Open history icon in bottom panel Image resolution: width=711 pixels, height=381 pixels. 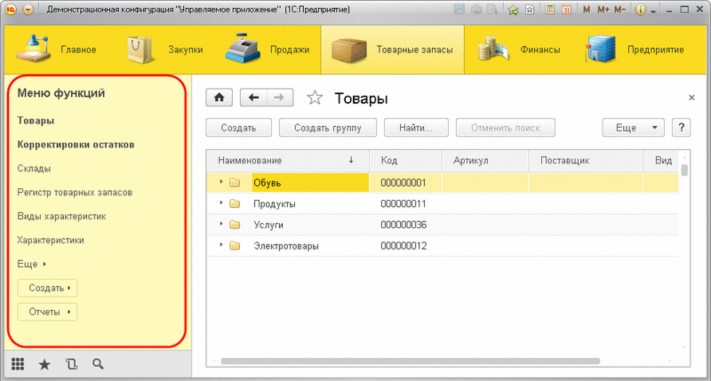click(x=72, y=364)
